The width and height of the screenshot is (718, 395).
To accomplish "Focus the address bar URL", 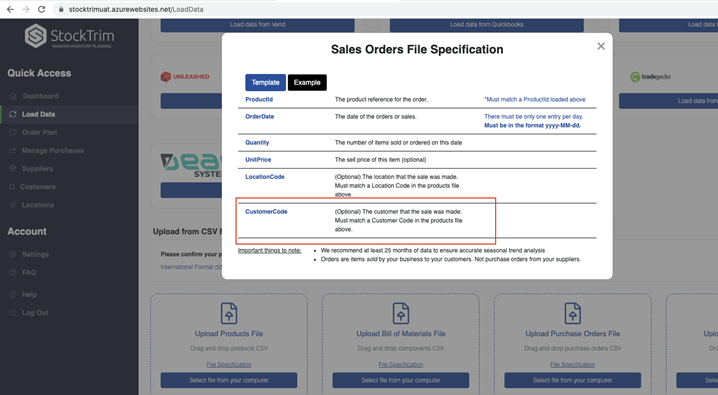I will coord(136,9).
